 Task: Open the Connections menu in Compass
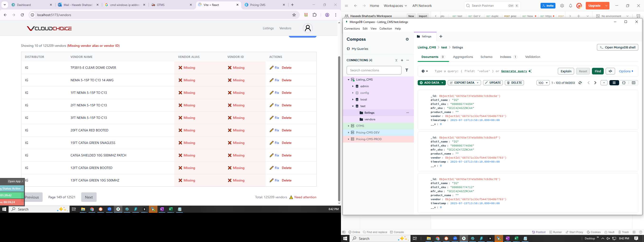352,29
